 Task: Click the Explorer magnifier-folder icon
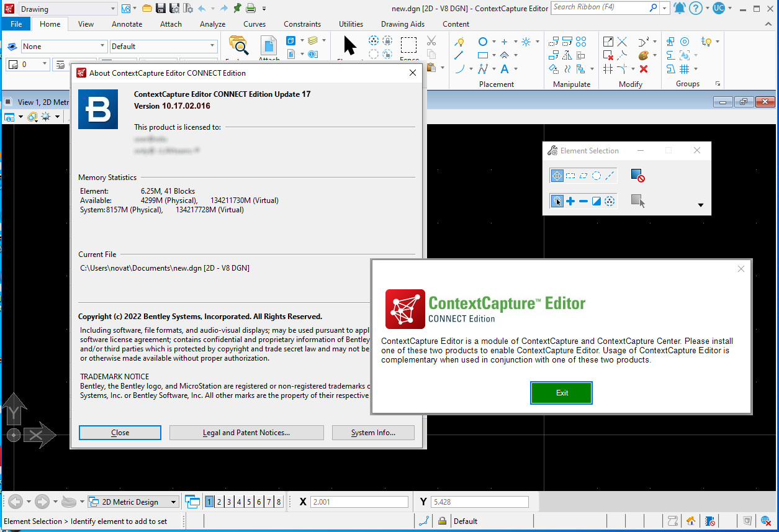pyautogui.click(x=238, y=46)
